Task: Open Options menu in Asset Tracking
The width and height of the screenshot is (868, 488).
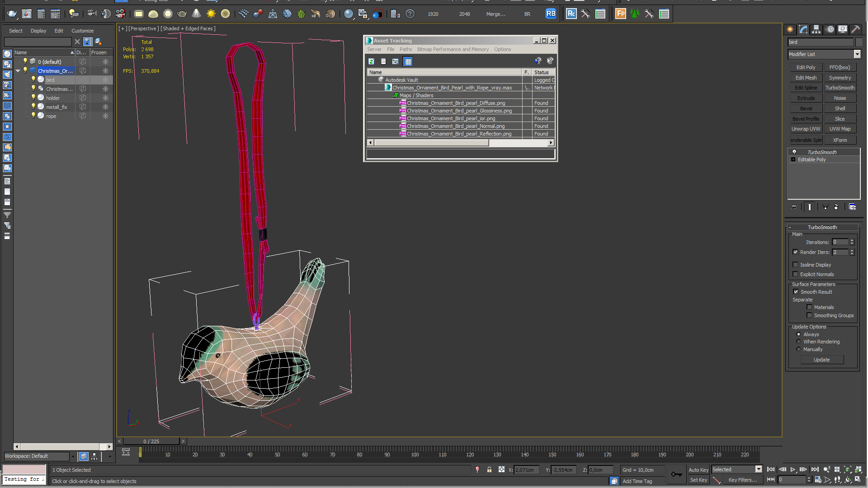Action: coord(502,49)
